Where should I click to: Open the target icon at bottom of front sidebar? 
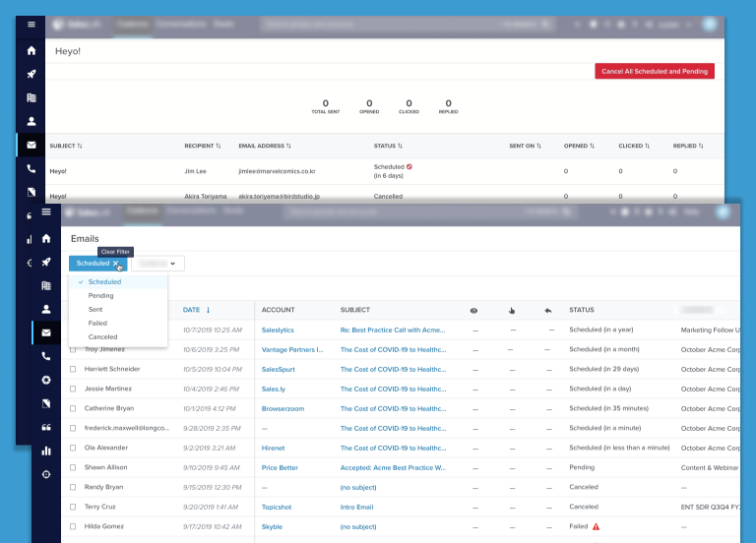(46, 474)
